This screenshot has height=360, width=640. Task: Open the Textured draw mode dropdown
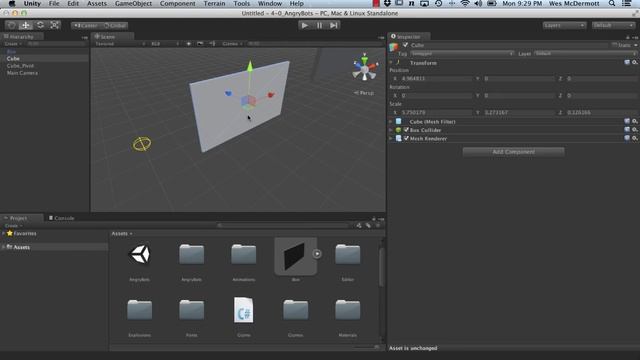tap(120, 44)
